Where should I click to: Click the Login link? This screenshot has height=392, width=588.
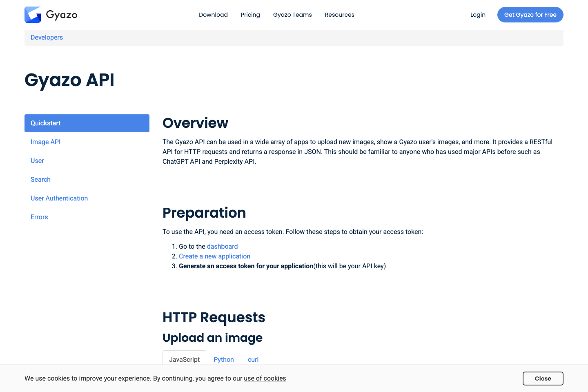click(478, 15)
